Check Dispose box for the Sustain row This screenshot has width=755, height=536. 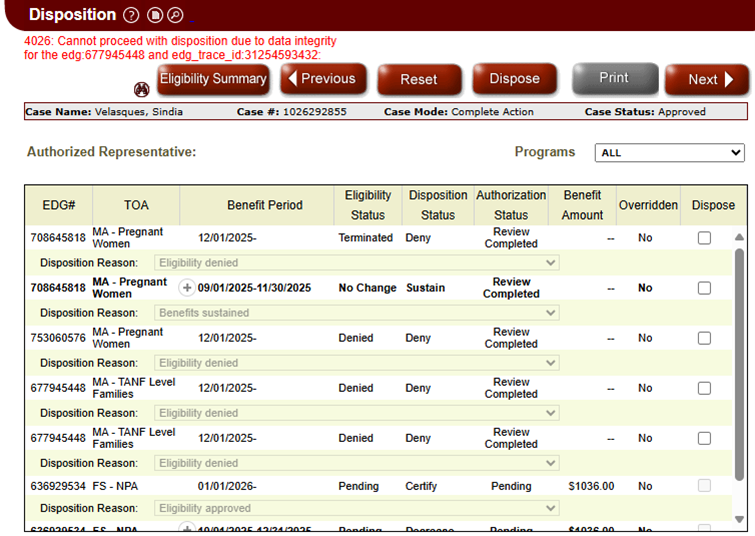(x=705, y=288)
